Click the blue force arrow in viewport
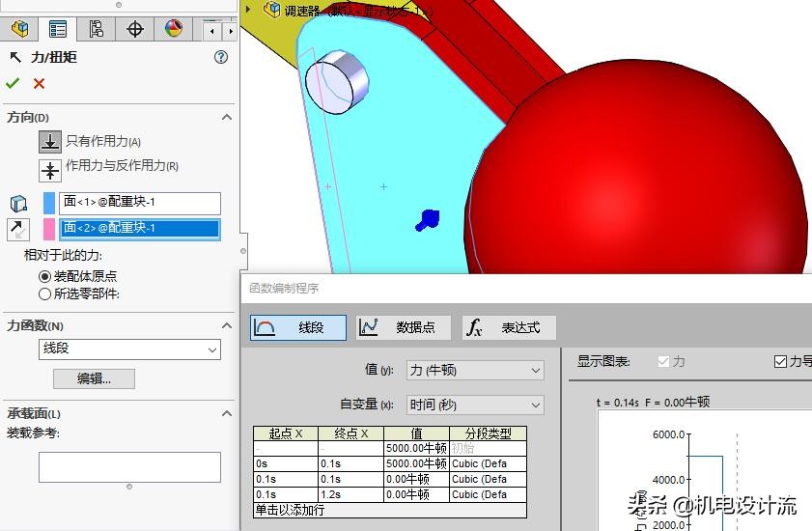Image resolution: width=812 pixels, height=531 pixels. pyautogui.click(x=428, y=220)
